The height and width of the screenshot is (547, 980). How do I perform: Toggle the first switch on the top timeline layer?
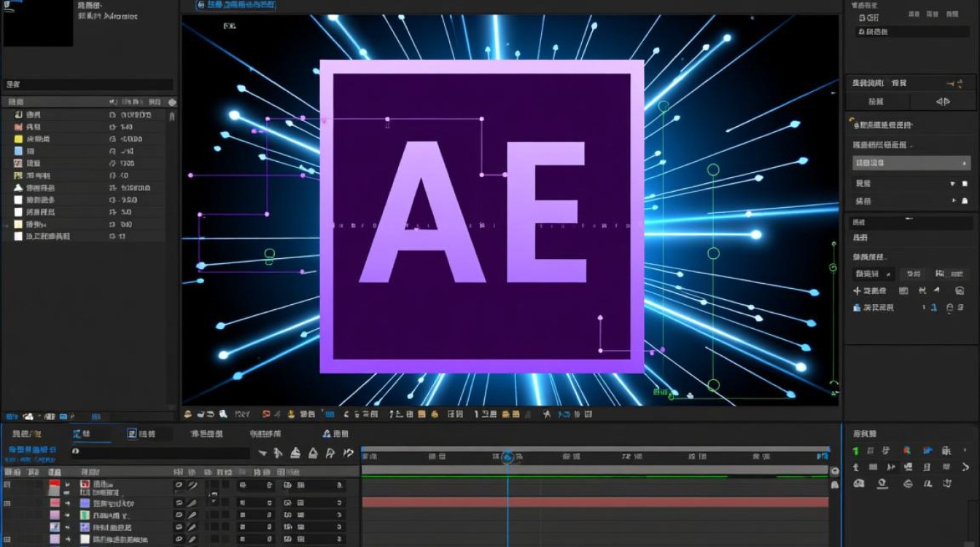(179, 485)
